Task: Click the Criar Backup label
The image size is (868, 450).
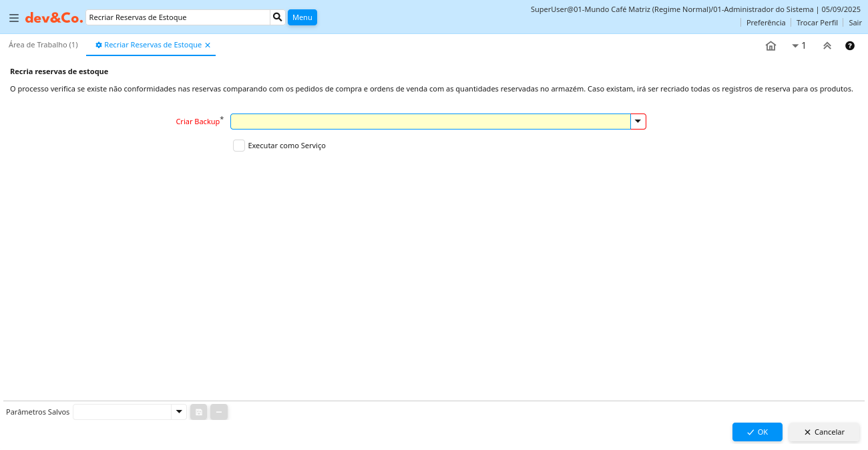Action: click(x=198, y=122)
